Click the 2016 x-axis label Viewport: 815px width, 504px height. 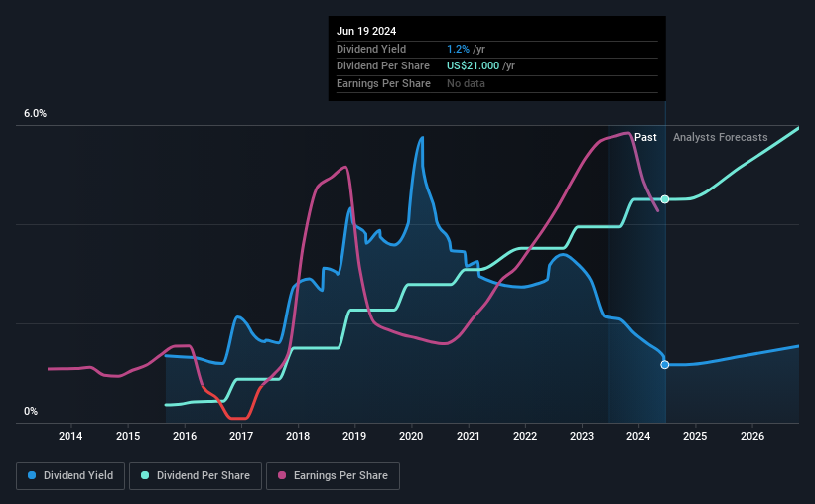(185, 436)
